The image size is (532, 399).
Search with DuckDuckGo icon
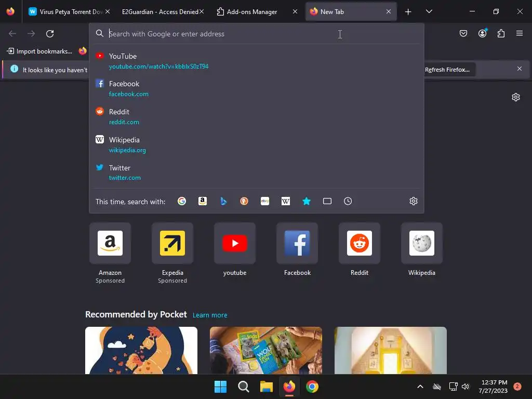click(244, 201)
